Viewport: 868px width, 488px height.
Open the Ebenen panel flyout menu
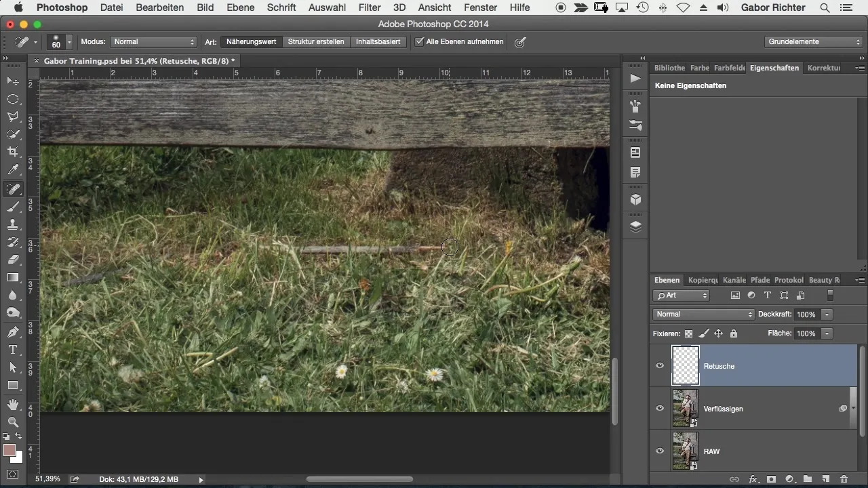[860, 280]
